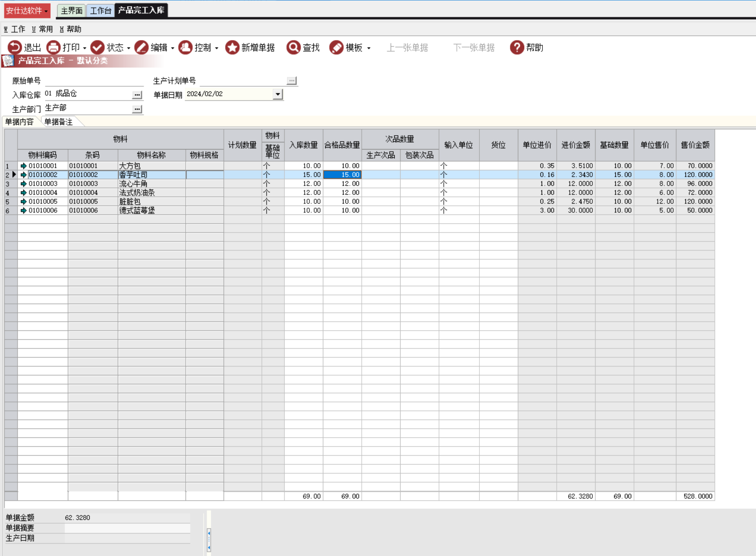Click the 新增单据 star icon

click(232, 48)
